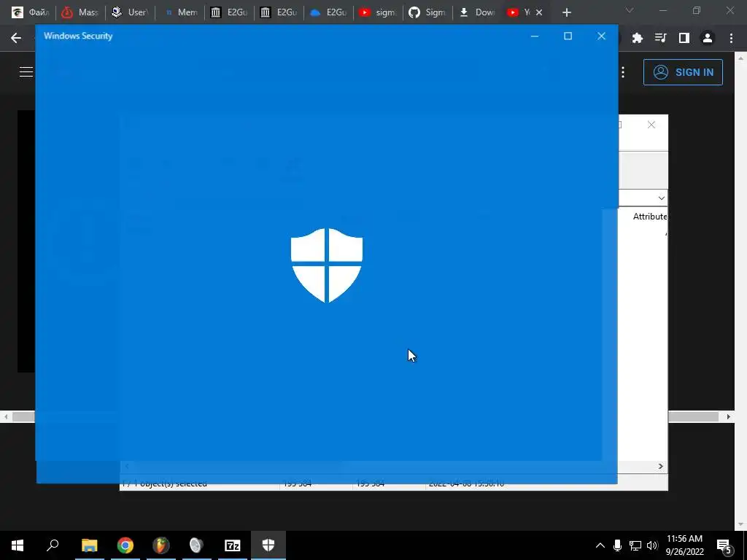Screen dimensions: 747x560
Task: Open a new browser tab
Action: pos(566,12)
